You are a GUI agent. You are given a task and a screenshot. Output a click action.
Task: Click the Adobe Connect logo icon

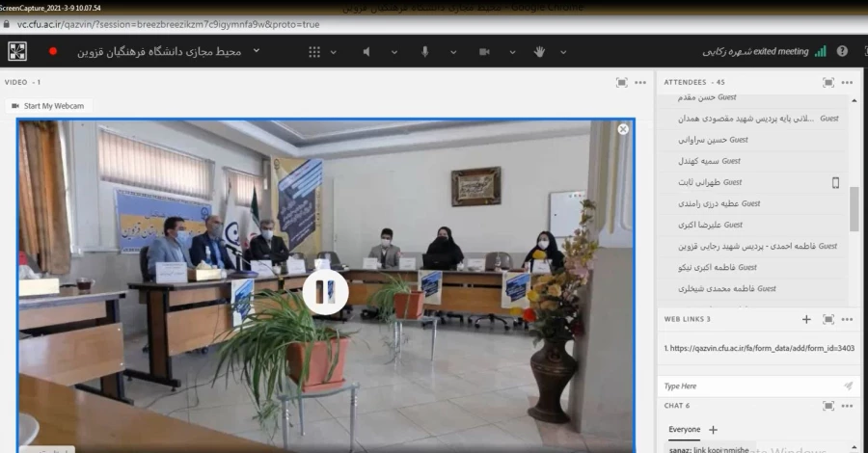coord(17,51)
